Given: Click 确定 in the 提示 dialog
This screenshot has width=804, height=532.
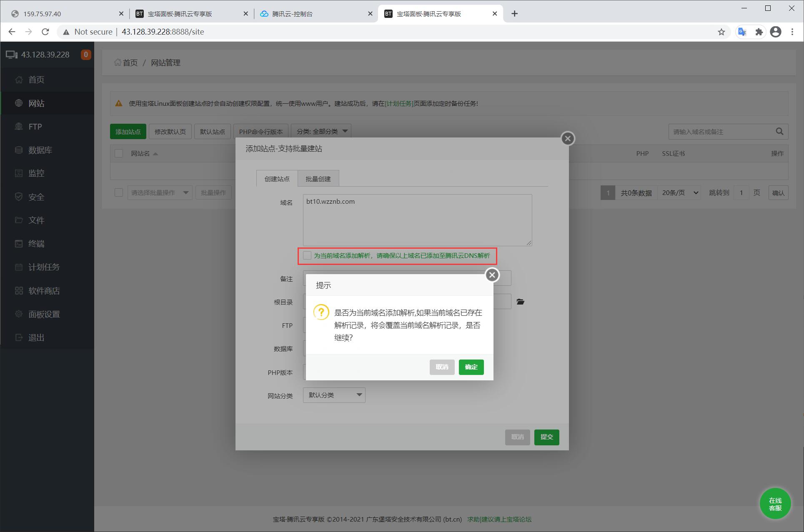Looking at the screenshot, I should click(x=471, y=367).
